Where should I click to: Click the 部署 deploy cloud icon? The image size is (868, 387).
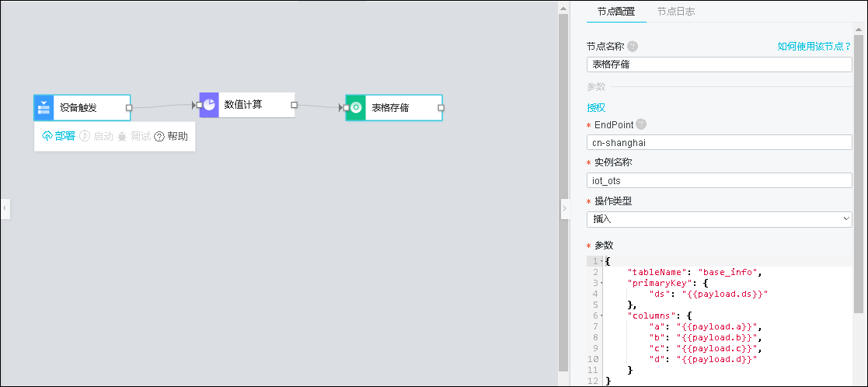(47, 136)
